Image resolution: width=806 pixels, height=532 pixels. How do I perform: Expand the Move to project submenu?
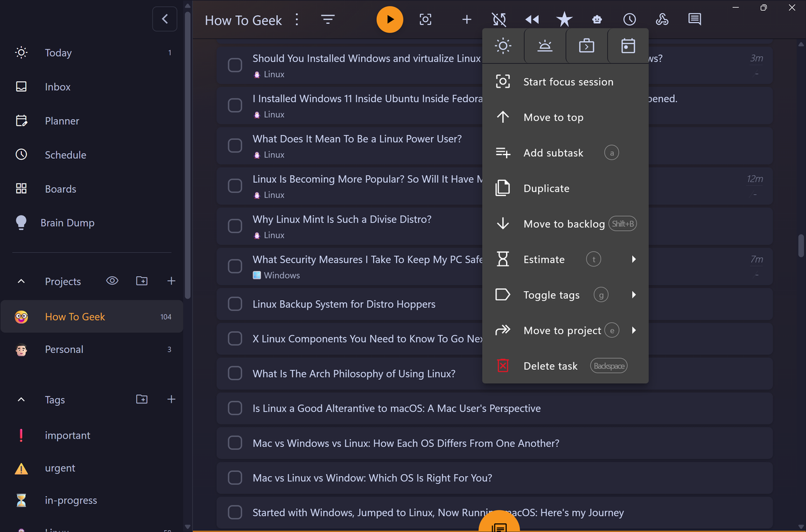(565, 330)
